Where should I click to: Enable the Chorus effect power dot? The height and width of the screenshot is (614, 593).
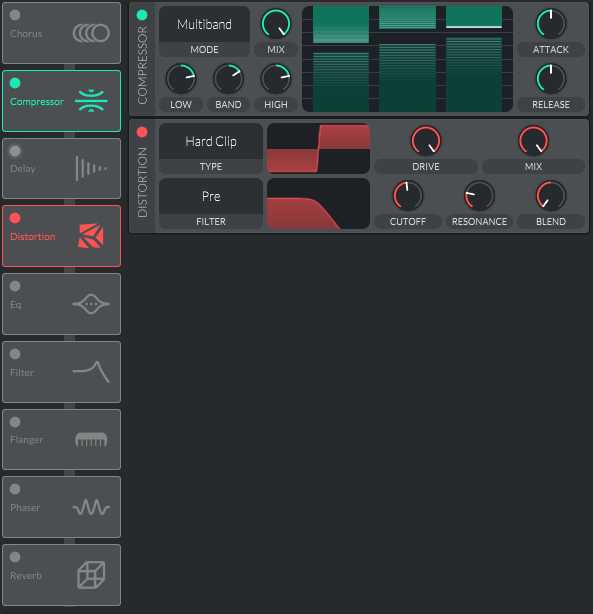[x=15, y=15]
